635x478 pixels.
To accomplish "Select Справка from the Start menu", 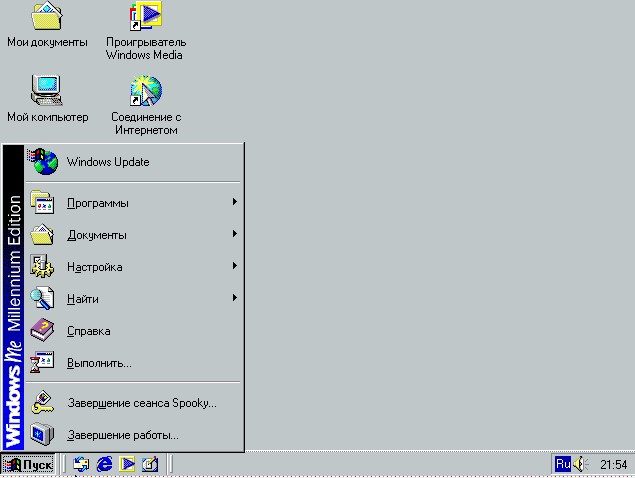I will tap(134, 330).
